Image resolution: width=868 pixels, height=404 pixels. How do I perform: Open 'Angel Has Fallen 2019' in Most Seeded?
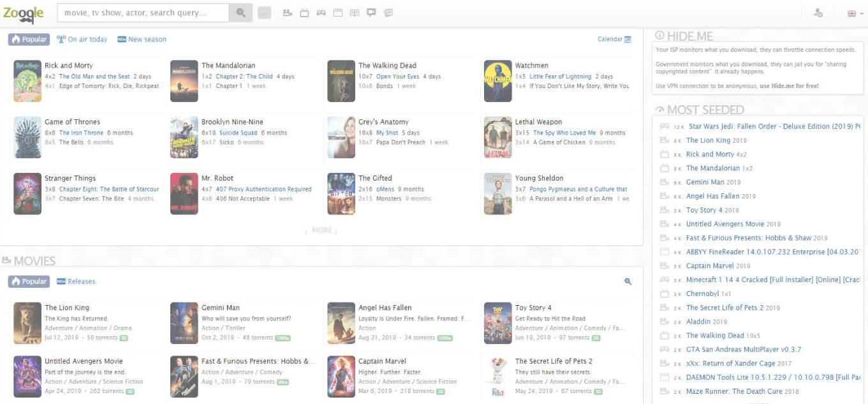721,196
